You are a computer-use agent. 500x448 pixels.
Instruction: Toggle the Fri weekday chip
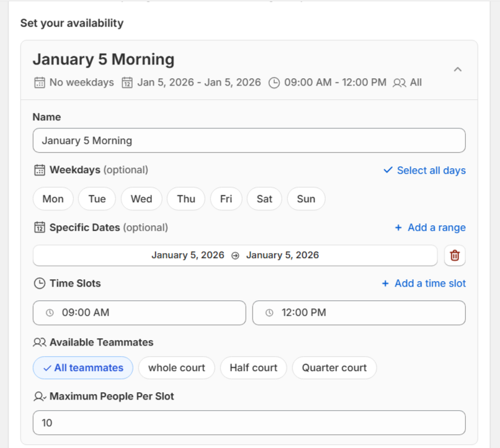pyautogui.click(x=226, y=199)
